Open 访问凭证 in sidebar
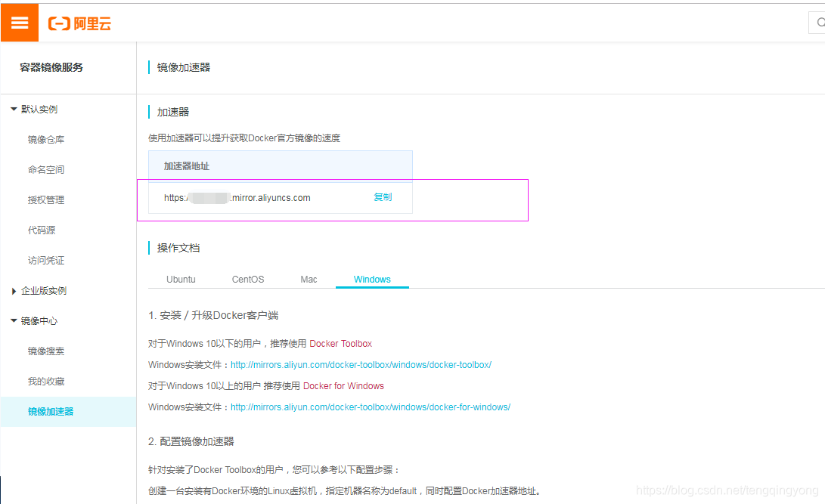Viewport: 825px width, 504px height. tap(46, 260)
